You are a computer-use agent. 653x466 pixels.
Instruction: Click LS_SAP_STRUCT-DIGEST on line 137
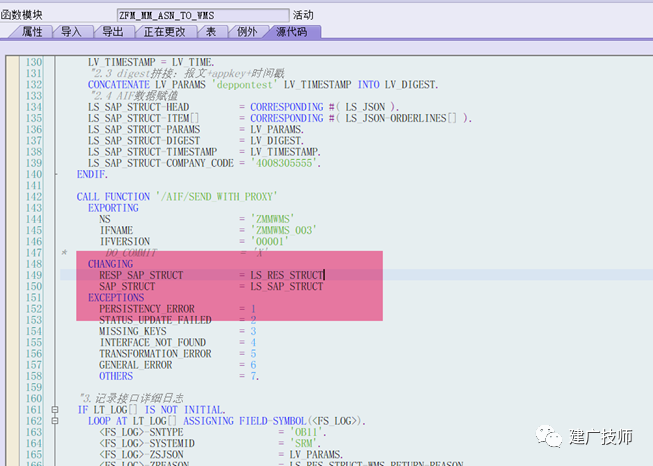point(144,141)
